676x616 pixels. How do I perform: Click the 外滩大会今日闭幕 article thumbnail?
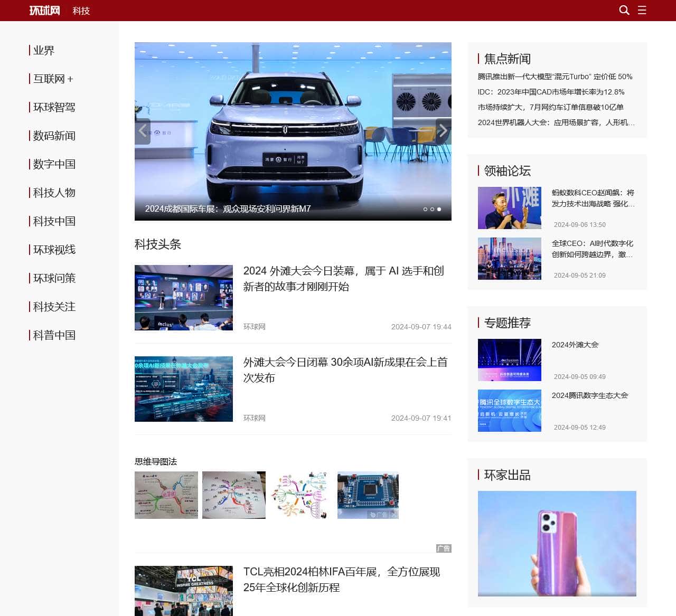[183, 389]
